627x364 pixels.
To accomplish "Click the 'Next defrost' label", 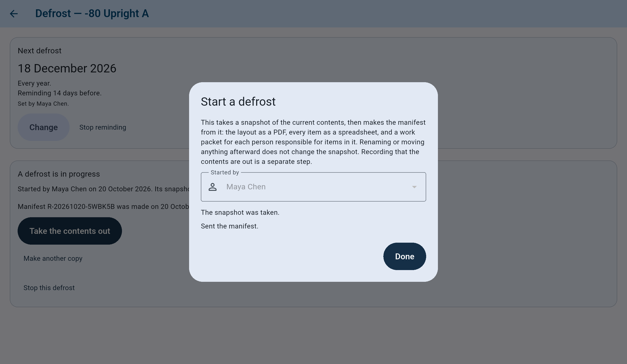I will point(40,51).
